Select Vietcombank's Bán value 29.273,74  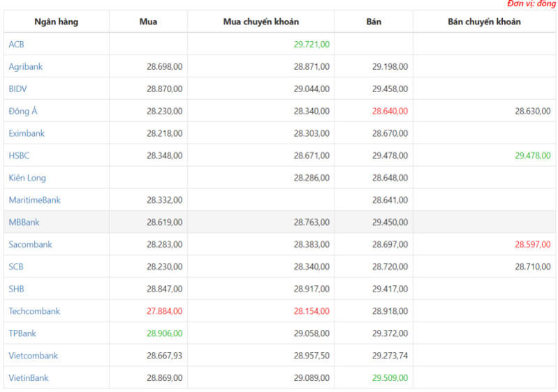coord(390,356)
